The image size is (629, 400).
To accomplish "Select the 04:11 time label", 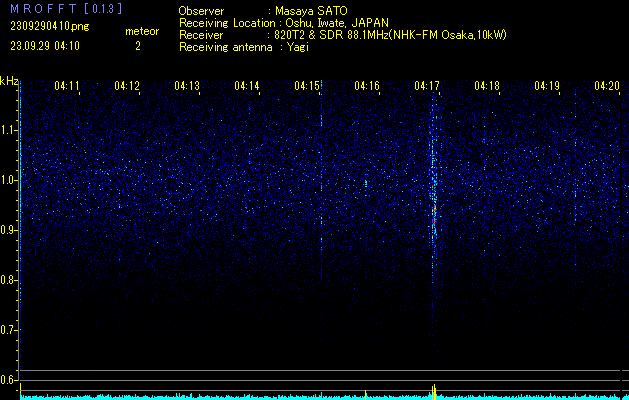I will pyautogui.click(x=67, y=86).
